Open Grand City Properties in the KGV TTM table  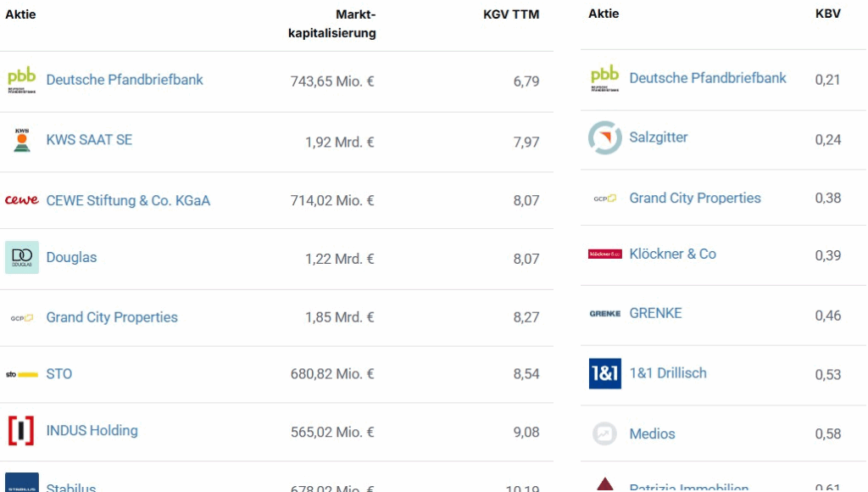[112, 317]
